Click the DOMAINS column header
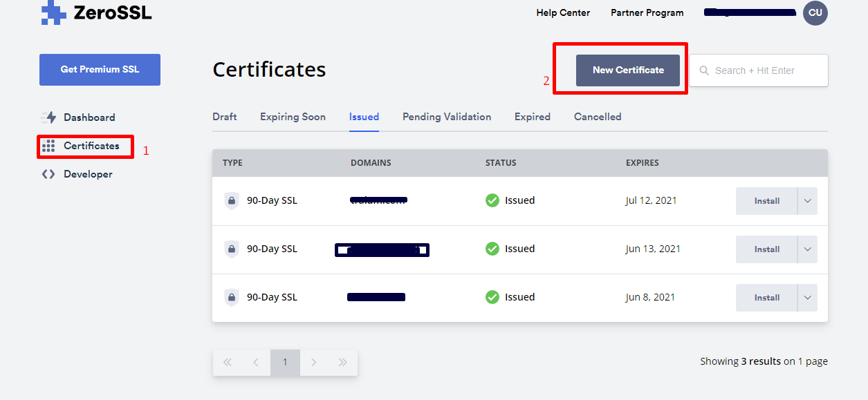 pyautogui.click(x=371, y=163)
